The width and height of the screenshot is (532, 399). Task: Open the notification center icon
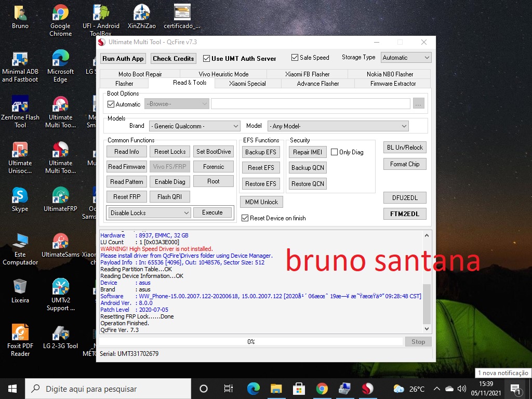click(x=515, y=389)
